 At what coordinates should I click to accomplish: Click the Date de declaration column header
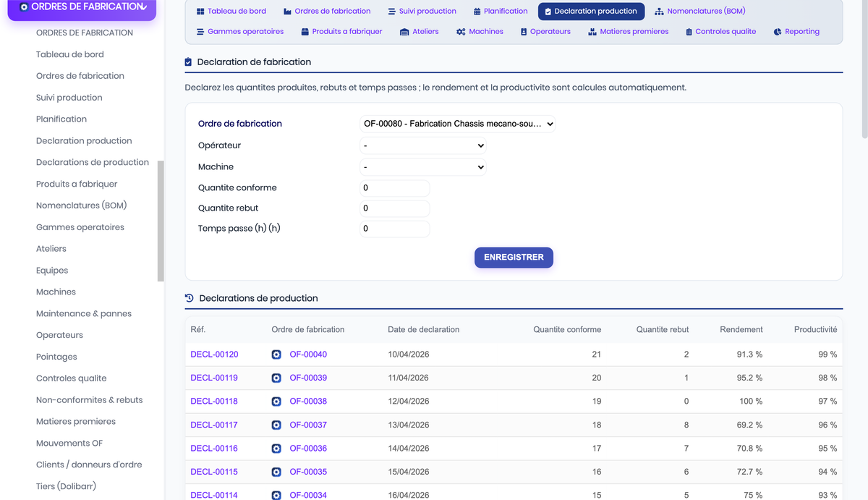pyautogui.click(x=424, y=330)
